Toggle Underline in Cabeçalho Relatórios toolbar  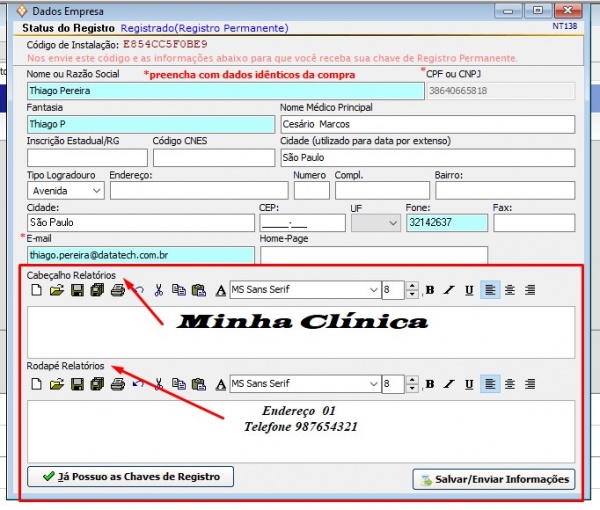click(469, 290)
